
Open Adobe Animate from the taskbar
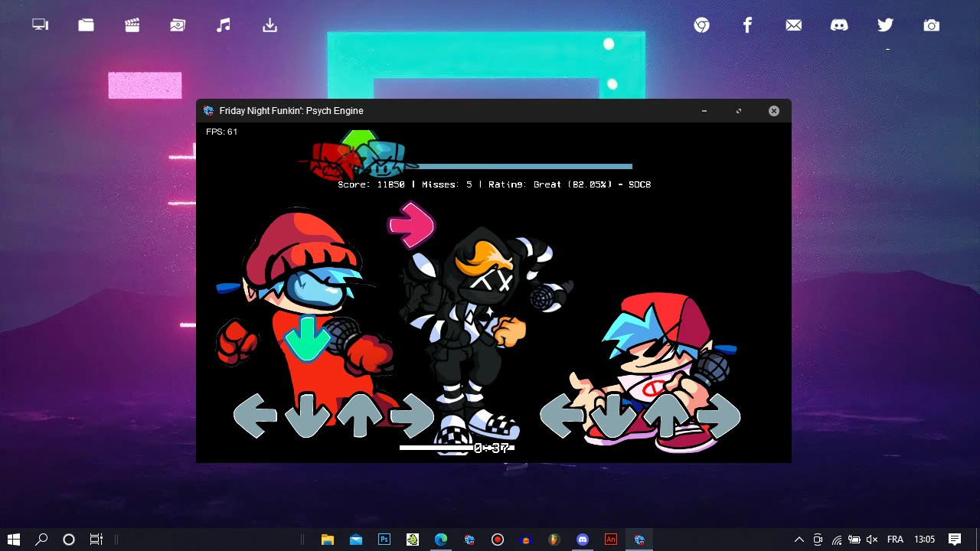pyautogui.click(x=610, y=540)
